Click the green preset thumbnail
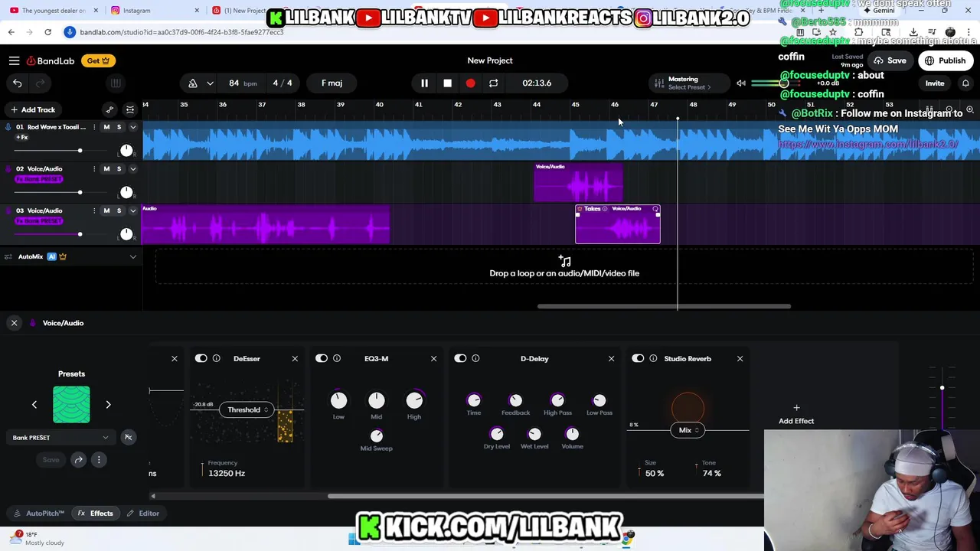This screenshot has width=980, height=551. (x=71, y=405)
